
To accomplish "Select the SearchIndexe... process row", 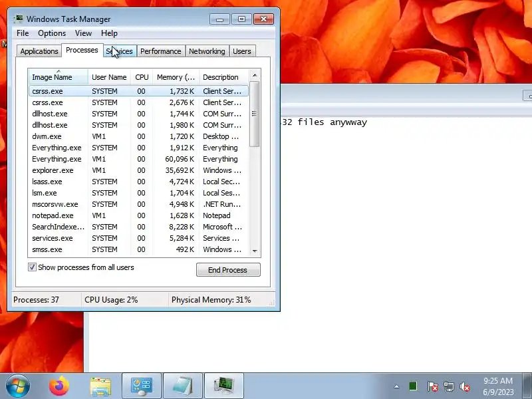I will point(138,227).
